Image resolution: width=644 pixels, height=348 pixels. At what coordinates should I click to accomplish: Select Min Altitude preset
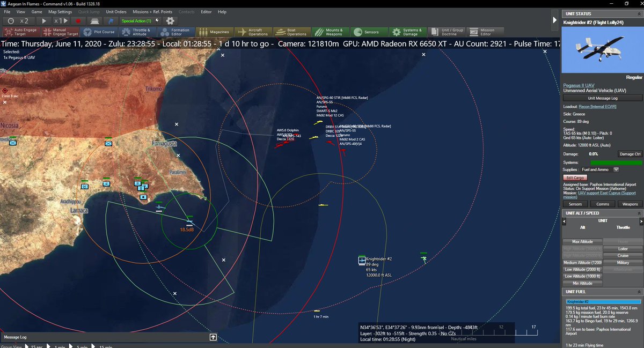[582, 283]
